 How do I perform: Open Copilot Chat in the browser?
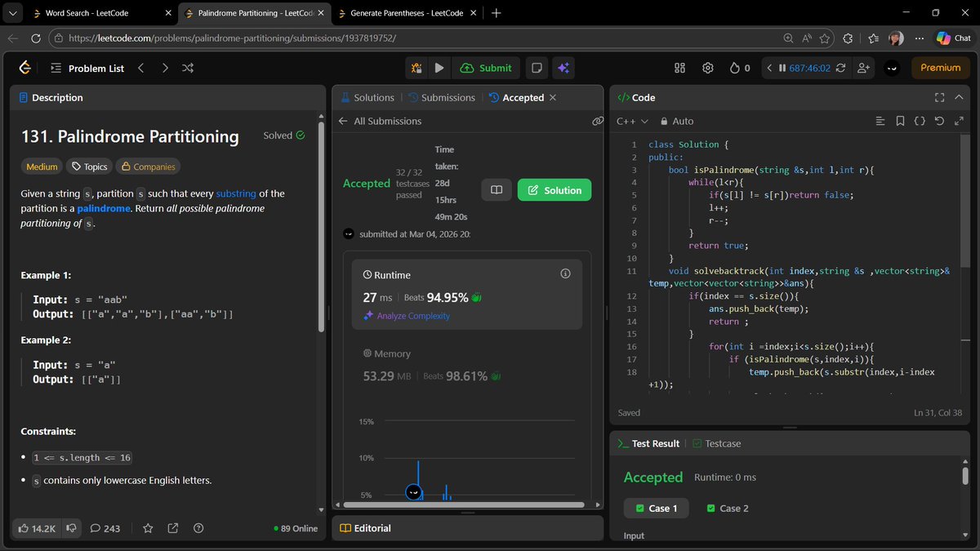(x=954, y=38)
